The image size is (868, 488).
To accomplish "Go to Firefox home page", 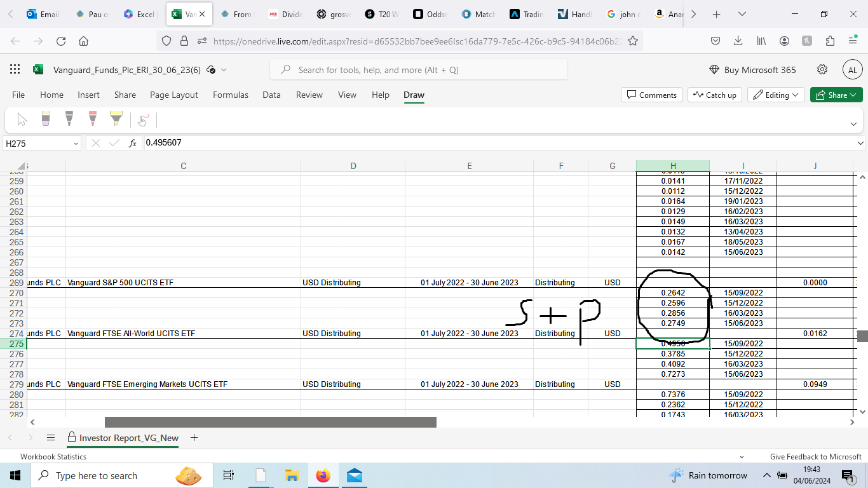I will (x=83, y=41).
